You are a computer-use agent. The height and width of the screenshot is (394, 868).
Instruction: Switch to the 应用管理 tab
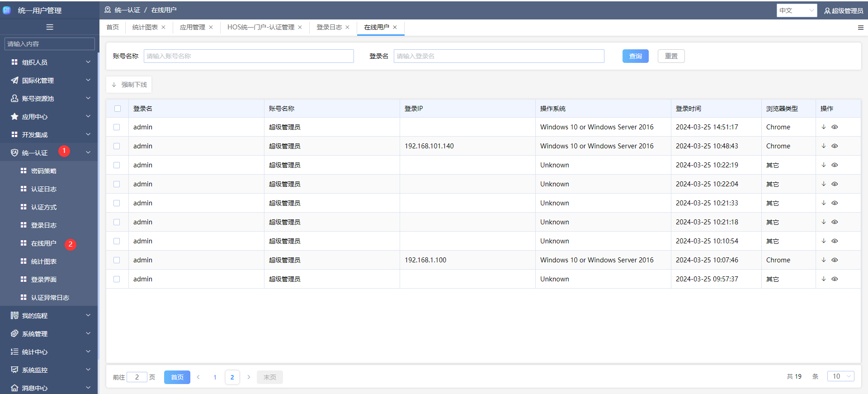coord(192,27)
